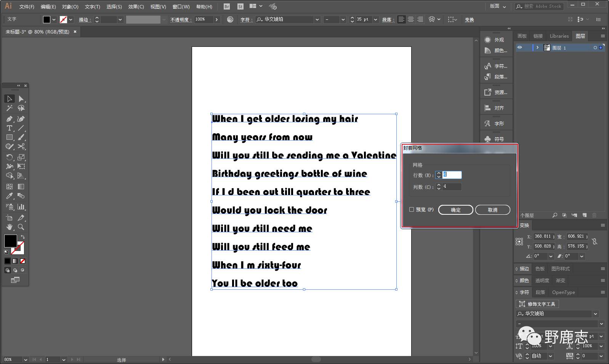
Task: Click the 列数 columns input field
Action: pos(452,187)
